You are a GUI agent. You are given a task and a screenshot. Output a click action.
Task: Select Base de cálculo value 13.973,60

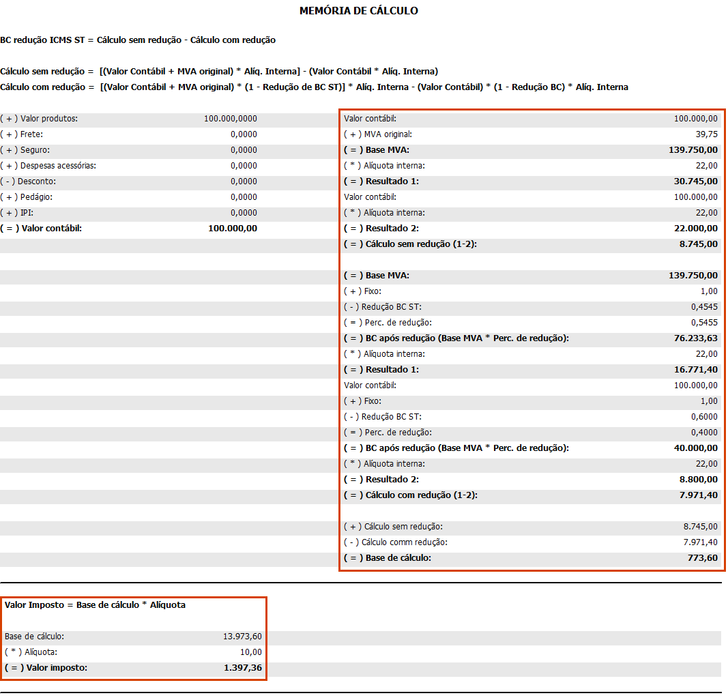pos(242,637)
